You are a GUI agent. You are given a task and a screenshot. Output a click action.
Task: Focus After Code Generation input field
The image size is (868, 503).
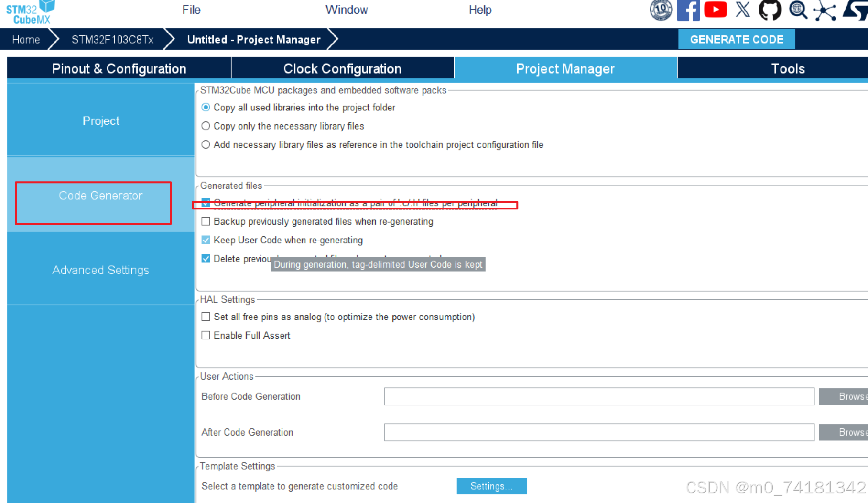599,432
